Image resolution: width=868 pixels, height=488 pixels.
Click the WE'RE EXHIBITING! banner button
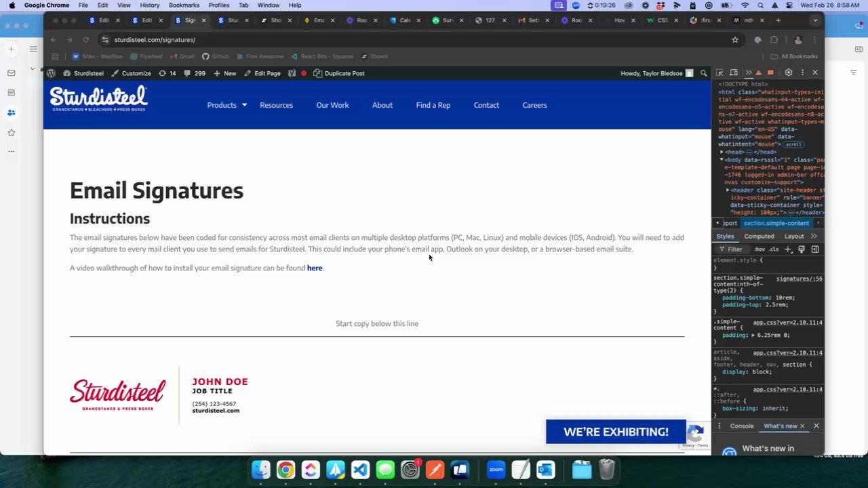coord(616,432)
